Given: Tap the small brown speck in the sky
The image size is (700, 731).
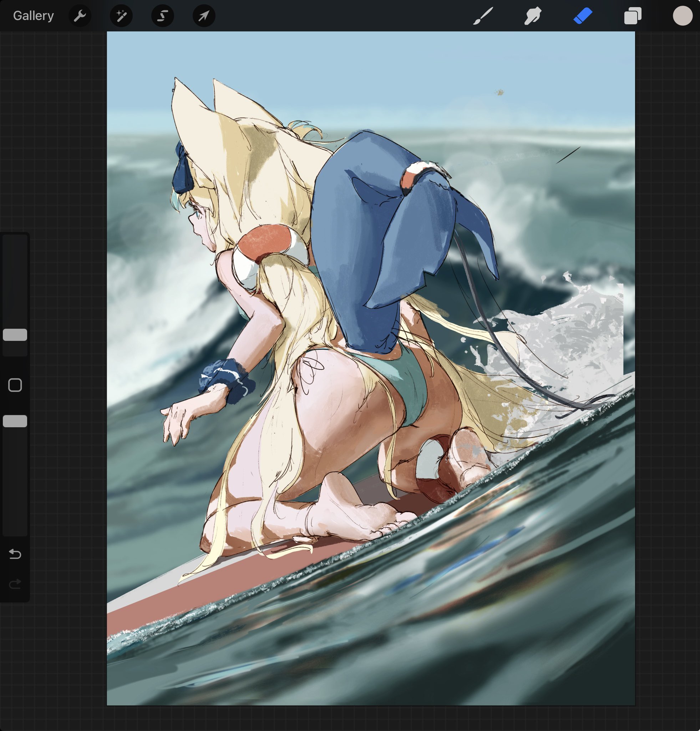Looking at the screenshot, I should [x=500, y=92].
